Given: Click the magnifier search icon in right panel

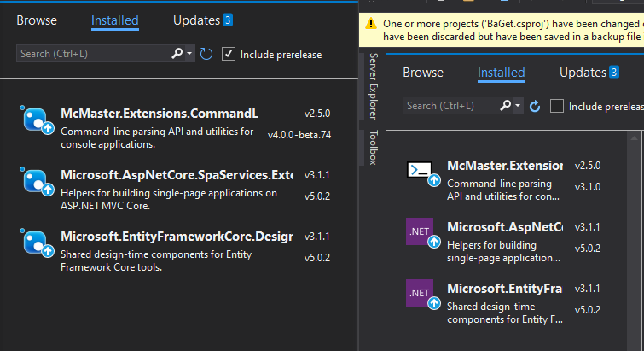Looking at the screenshot, I should (x=506, y=106).
